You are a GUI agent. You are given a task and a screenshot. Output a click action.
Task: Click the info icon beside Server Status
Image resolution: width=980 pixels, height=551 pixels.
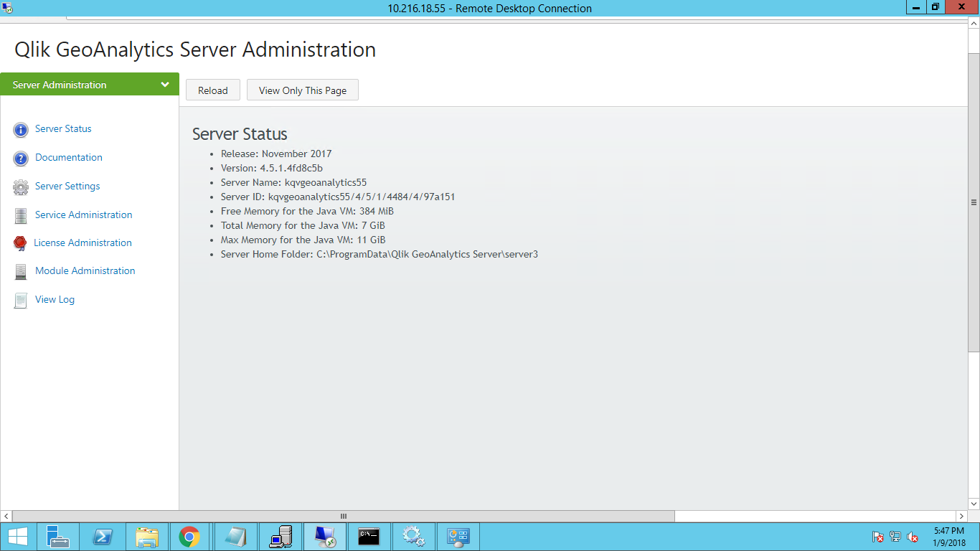tap(21, 130)
